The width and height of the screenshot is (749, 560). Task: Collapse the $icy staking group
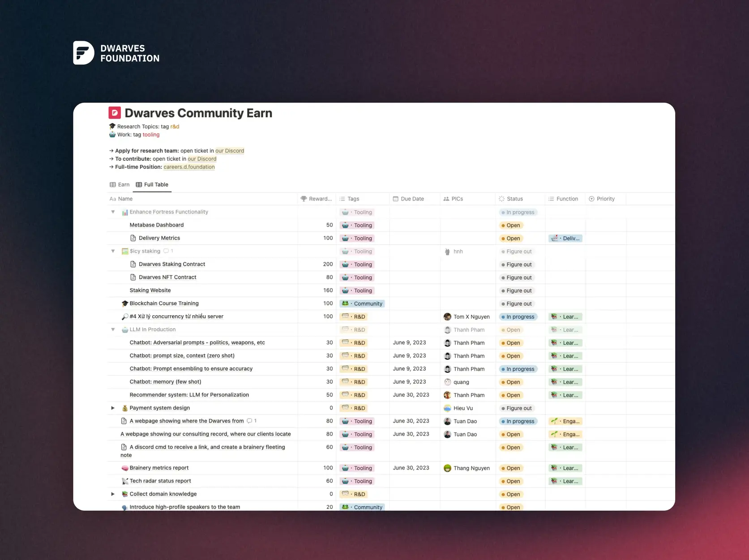[113, 251]
